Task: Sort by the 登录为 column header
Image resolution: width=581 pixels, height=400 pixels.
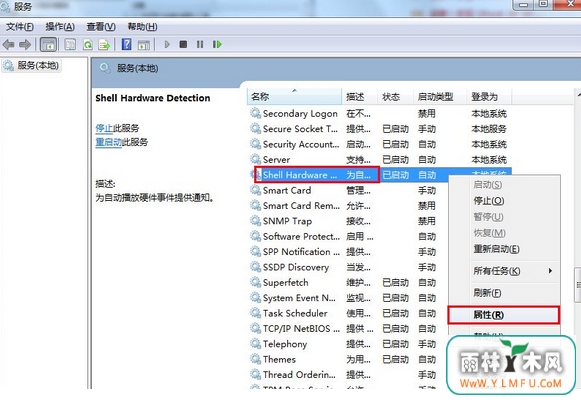Action: point(489,97)
